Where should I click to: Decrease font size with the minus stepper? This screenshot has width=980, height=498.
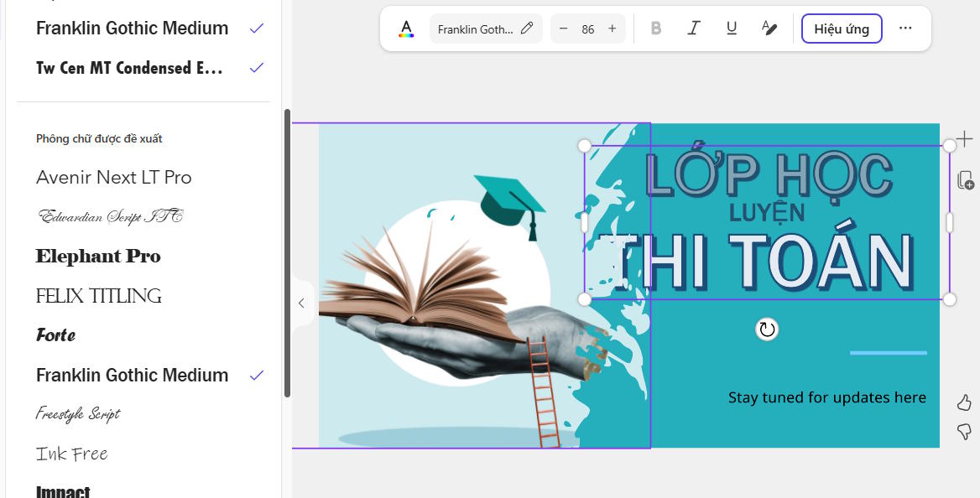(x=563, y=28)
